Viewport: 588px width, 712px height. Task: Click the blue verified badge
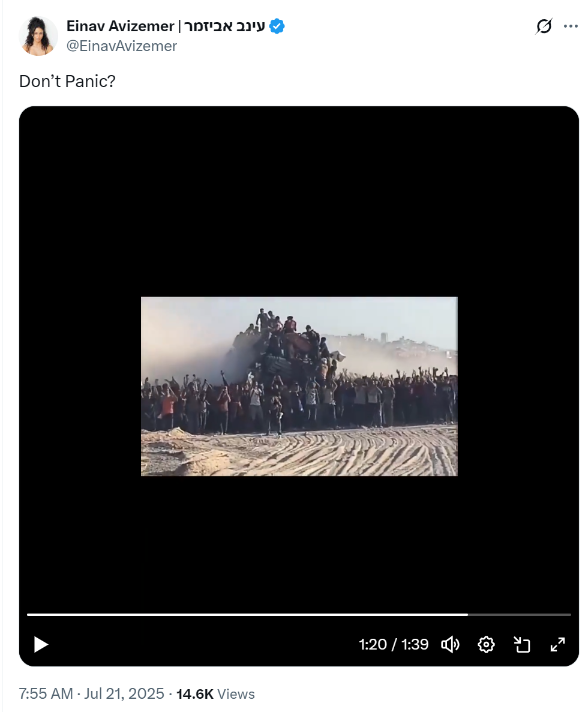point(277,26)
